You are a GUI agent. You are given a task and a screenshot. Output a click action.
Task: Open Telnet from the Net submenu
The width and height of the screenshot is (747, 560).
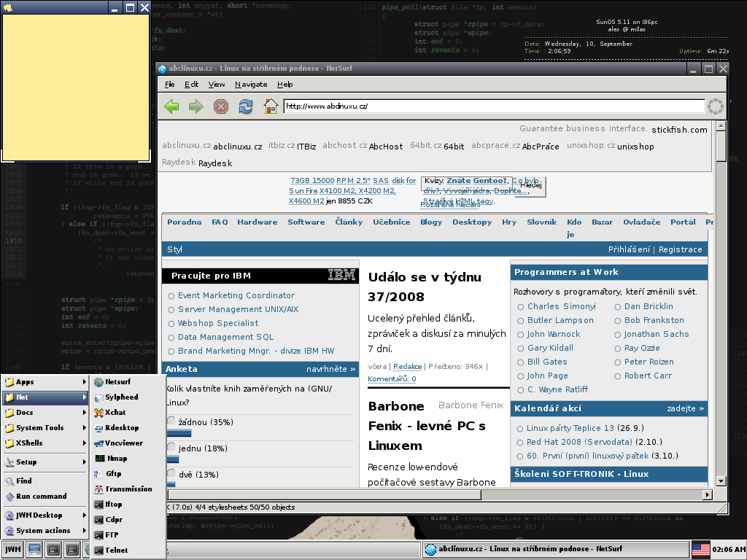coord(128,550)
